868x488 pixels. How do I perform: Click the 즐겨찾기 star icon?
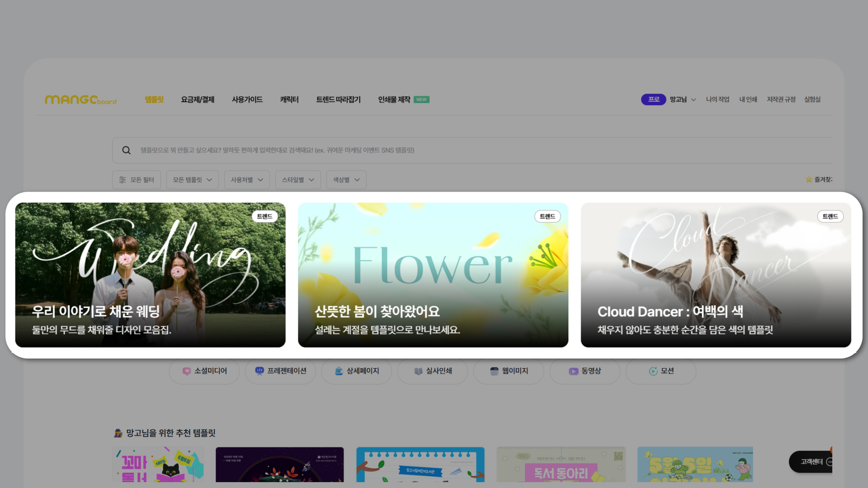point(809,179)
